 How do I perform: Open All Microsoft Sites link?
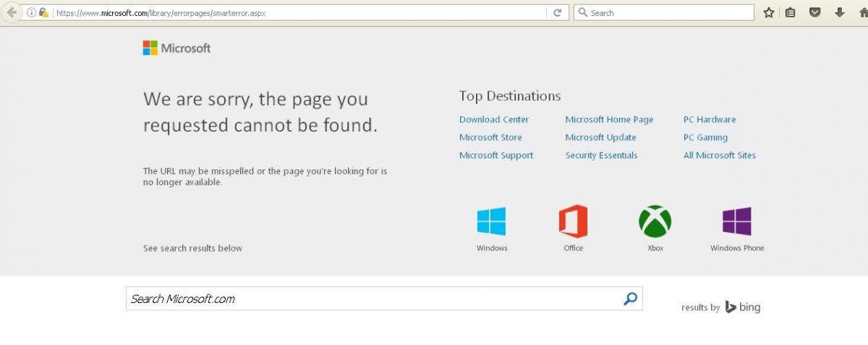720,156
